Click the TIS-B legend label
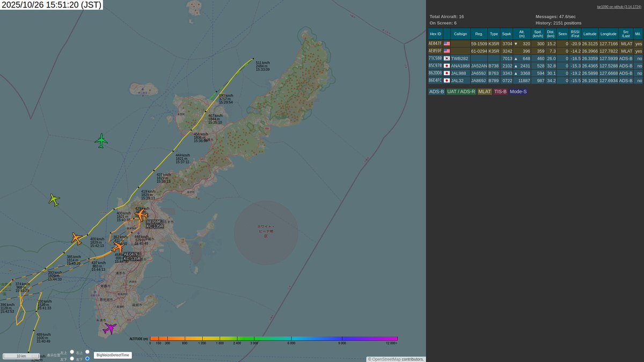The width and height of the screenshot is (644, 362). tap(500, 92)
